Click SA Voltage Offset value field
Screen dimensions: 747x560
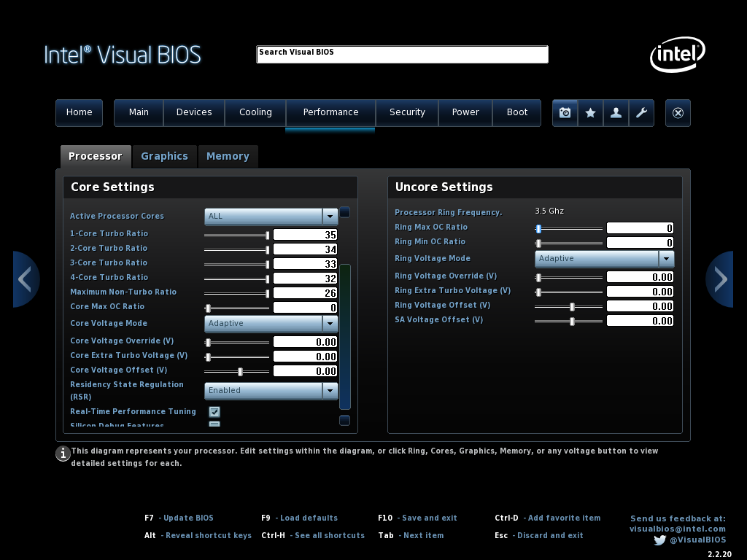point(640,321)
